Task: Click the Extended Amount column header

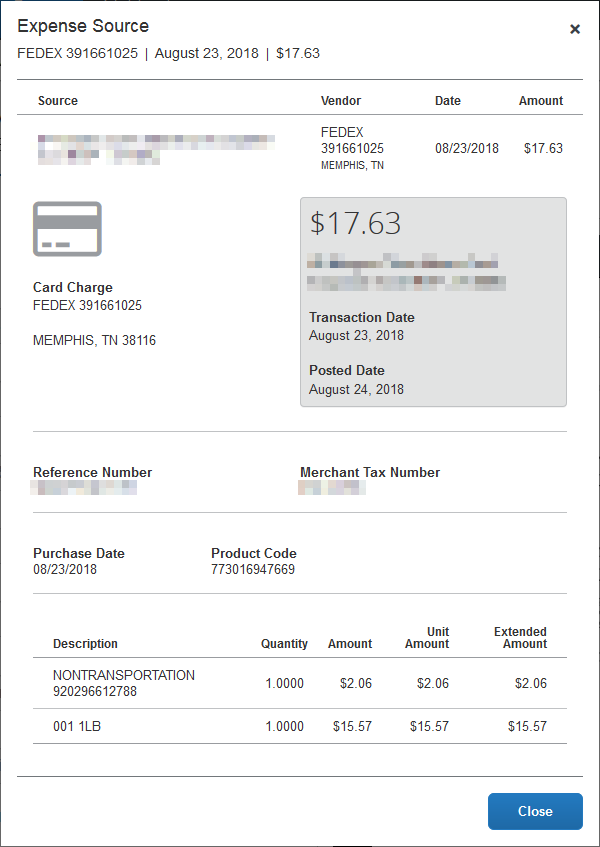Action: (520, 638)
